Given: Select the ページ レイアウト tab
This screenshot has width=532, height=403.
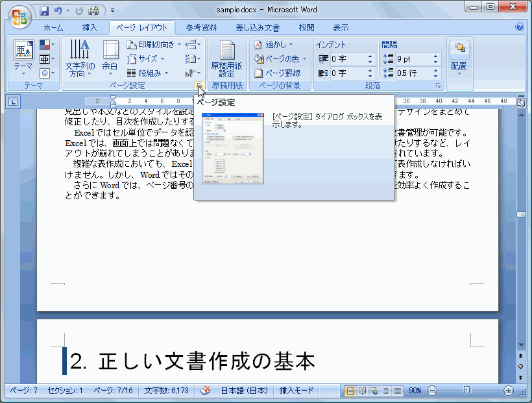Looking at the screenshot, I should [x=142, y=28].
